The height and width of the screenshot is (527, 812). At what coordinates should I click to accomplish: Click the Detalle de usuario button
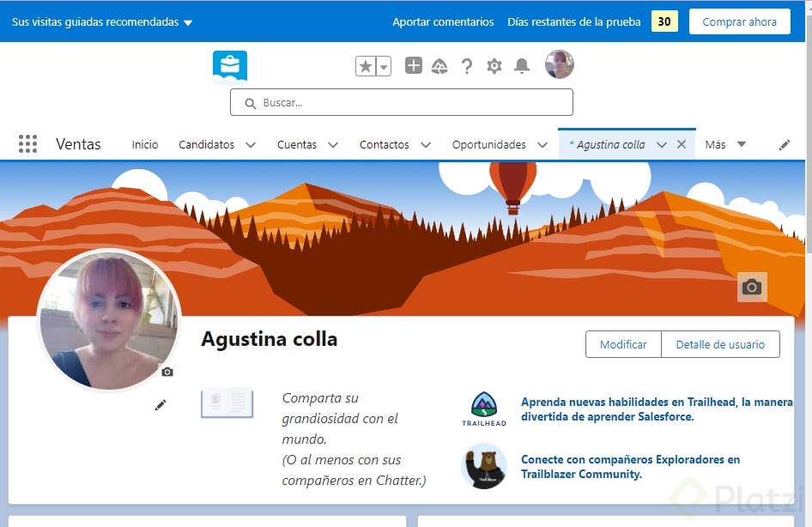(x=720, y=344)
